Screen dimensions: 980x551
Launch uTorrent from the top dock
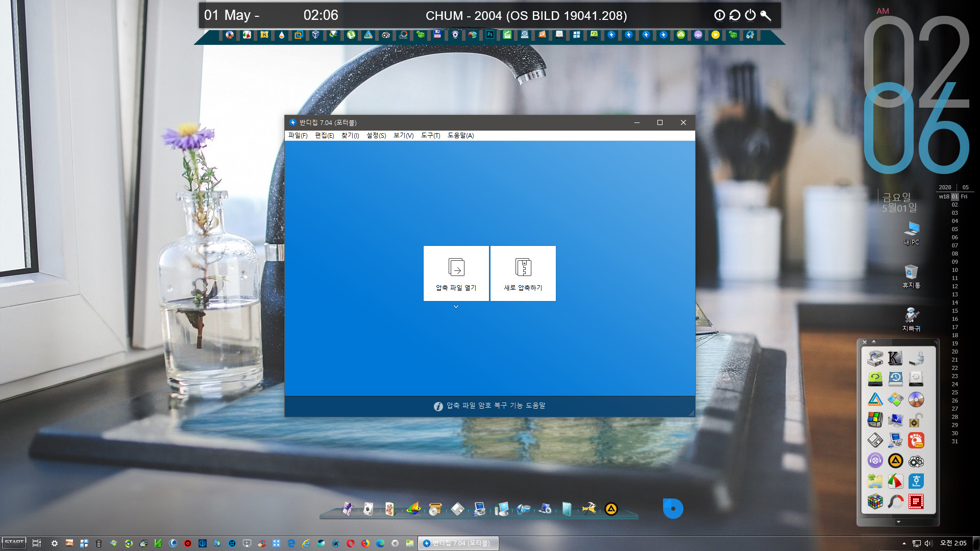coord(351,35)
